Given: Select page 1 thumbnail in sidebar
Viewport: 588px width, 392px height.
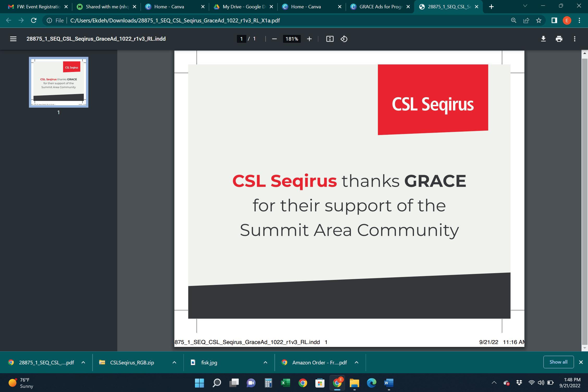Looking at the screenshot, I should (x=58, y=82).
